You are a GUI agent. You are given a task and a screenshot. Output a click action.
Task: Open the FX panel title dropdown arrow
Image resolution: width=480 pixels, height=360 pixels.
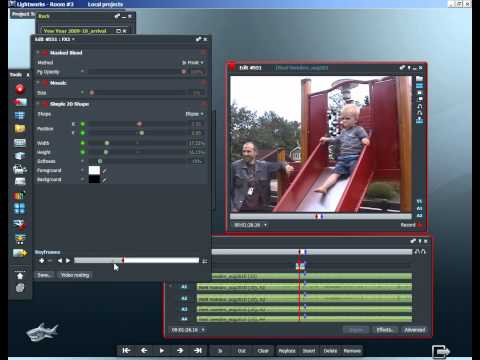[x=73, y=39]
